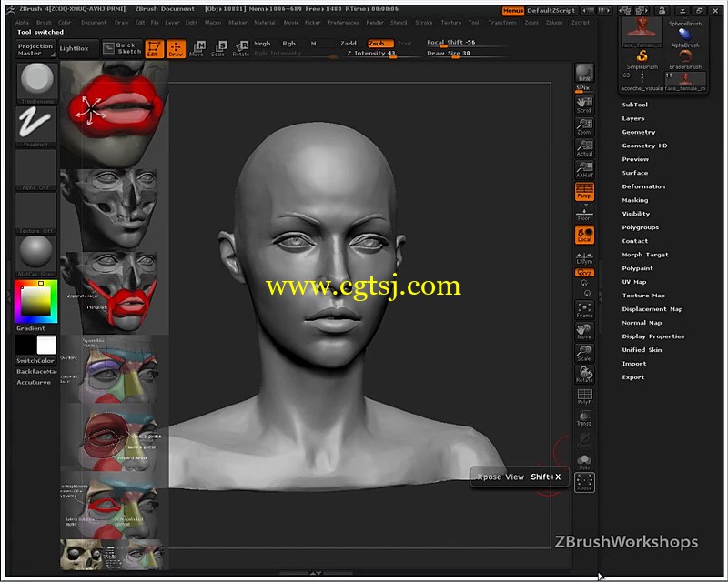The height and width of the screenshot is (582, 728).
Task: Click the Zoom canvas icon
Action: pyautogui.click(x=584, y=126)
